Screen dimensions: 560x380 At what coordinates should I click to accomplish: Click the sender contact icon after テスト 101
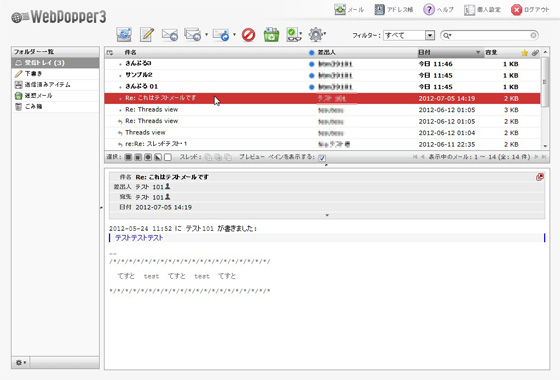[168, 186]
